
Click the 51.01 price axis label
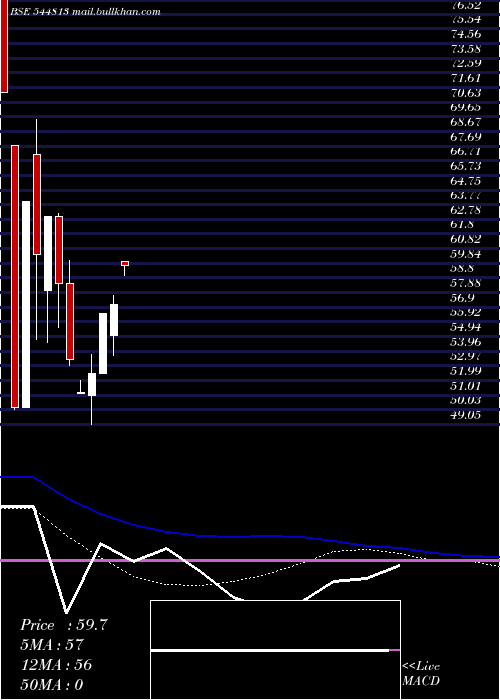(466, 386)
